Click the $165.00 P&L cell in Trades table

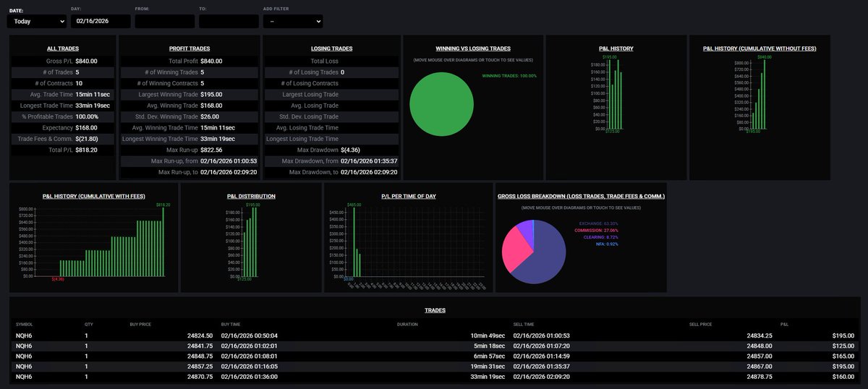[x=843, y=356]
